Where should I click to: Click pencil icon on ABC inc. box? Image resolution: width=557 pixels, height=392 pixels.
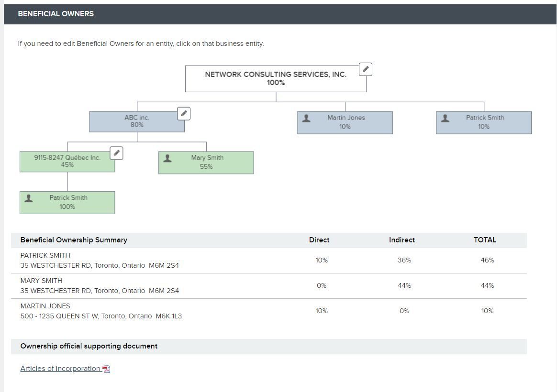pos(184,113)
